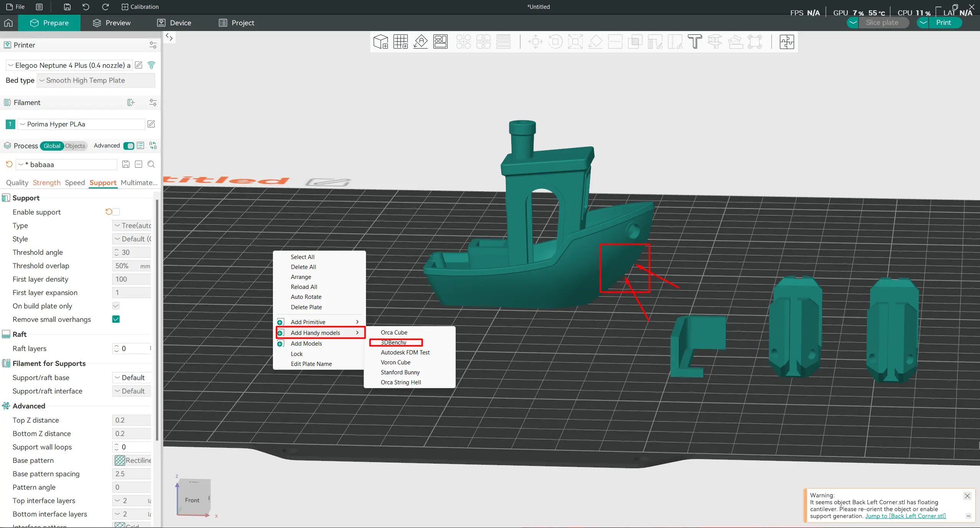
Task: Click the printer Wi-Fi connection icon
Action: click(151, 65)
